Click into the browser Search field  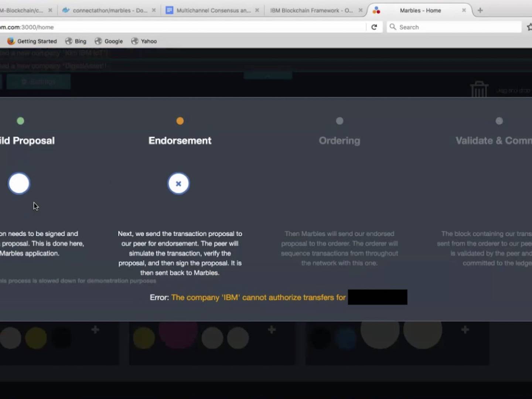tap(454, 27)
